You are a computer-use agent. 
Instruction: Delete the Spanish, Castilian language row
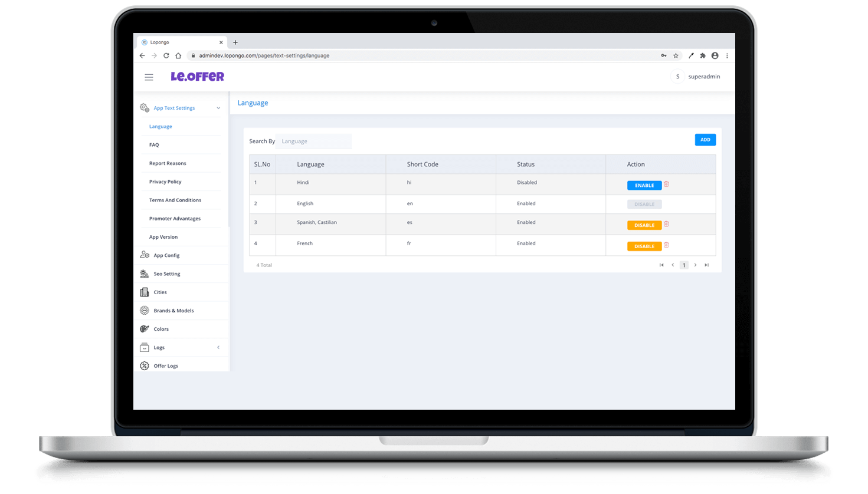pos(666,224)
